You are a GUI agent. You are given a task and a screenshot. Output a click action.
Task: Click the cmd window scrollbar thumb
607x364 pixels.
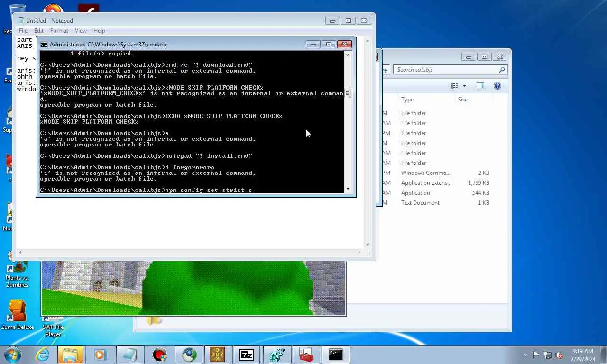[x=348, y=93]
